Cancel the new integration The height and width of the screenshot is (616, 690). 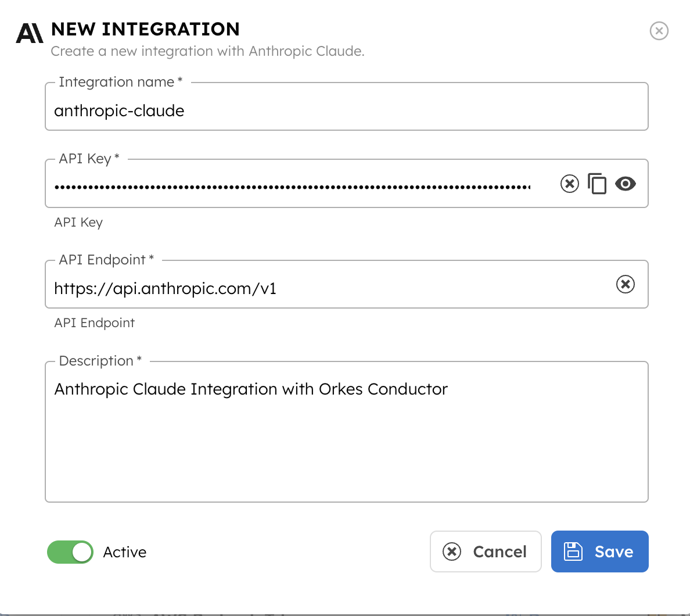click(486, 551)
